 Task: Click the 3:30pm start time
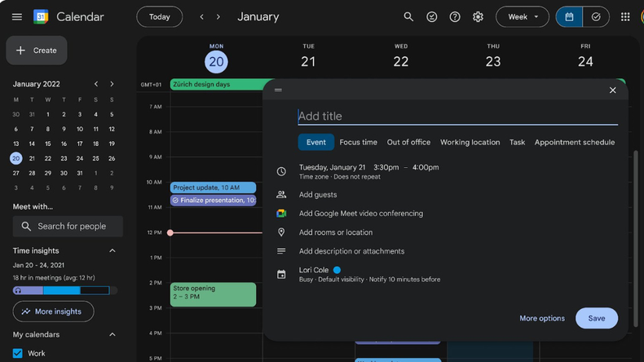click(386, 167)
